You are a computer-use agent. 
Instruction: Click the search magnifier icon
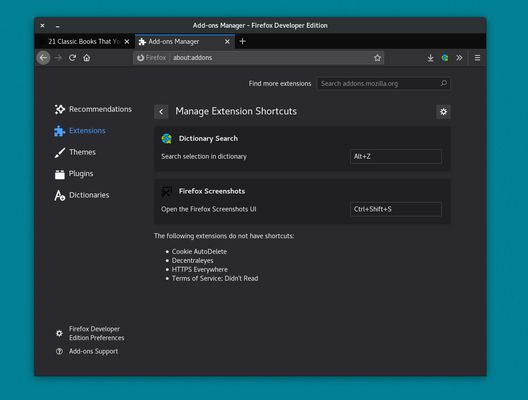point(444,83)
